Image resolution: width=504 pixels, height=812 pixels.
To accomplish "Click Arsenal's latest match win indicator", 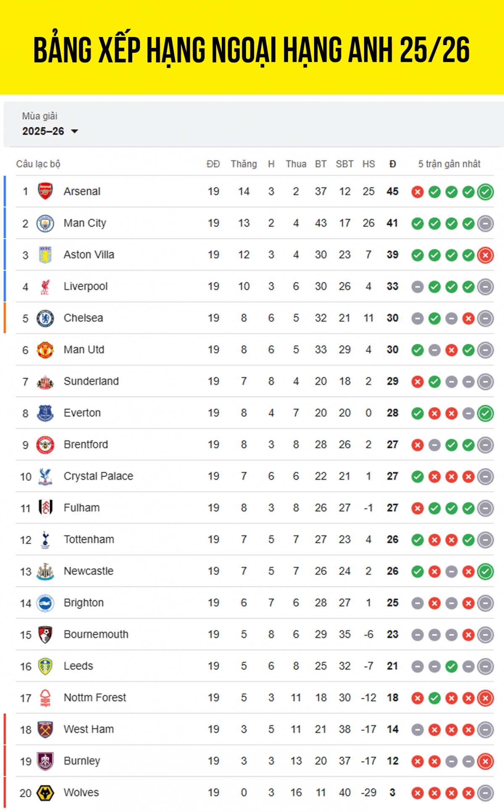I will pos(485,192).
